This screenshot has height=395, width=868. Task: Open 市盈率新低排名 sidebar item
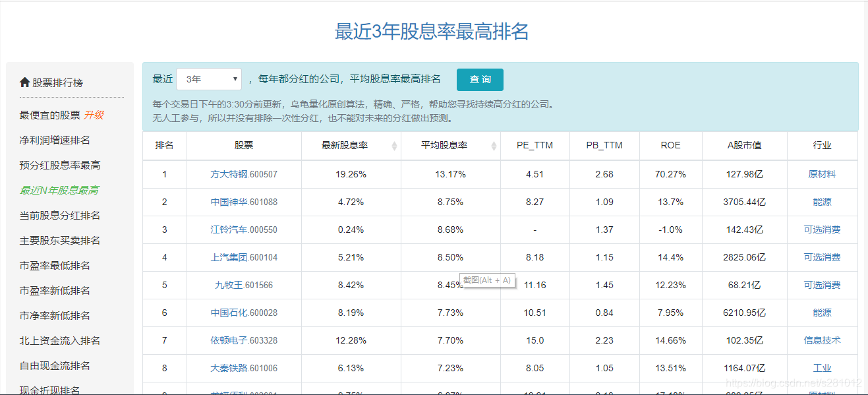[55, 290]
